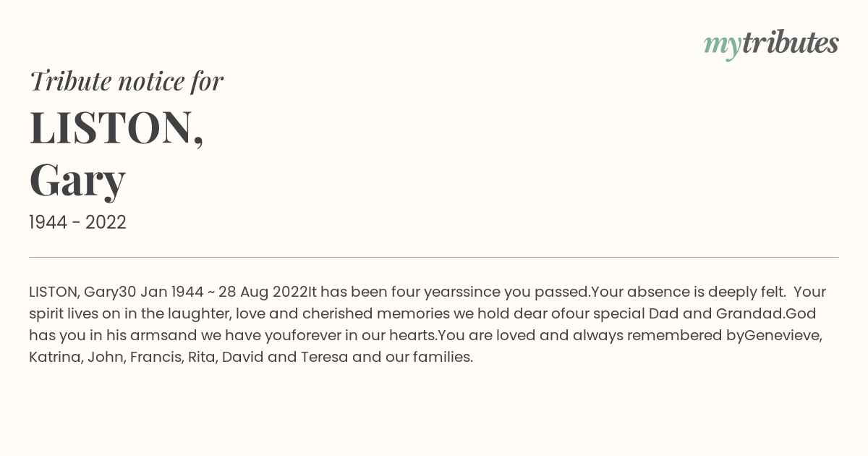Viewport: 868px width, 456px height.
Task: Click the name John in the notice
Action: (x=106, y=358)
